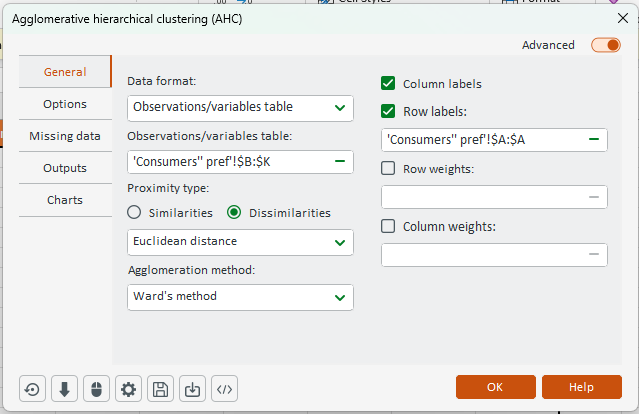This screenshot has height=414, width=639.
Task: Enable the Row weights checkbox
Action: pos(388,168)
